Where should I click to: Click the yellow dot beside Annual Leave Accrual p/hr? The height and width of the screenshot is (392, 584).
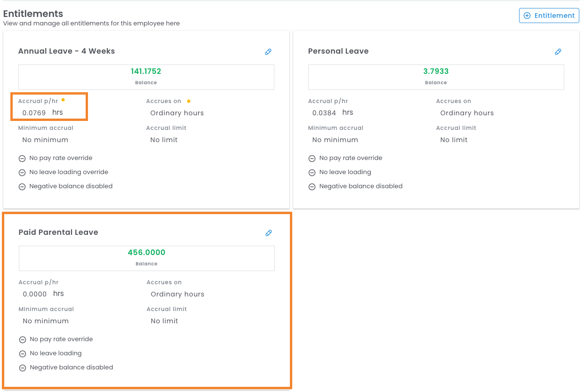click(63, 100)
